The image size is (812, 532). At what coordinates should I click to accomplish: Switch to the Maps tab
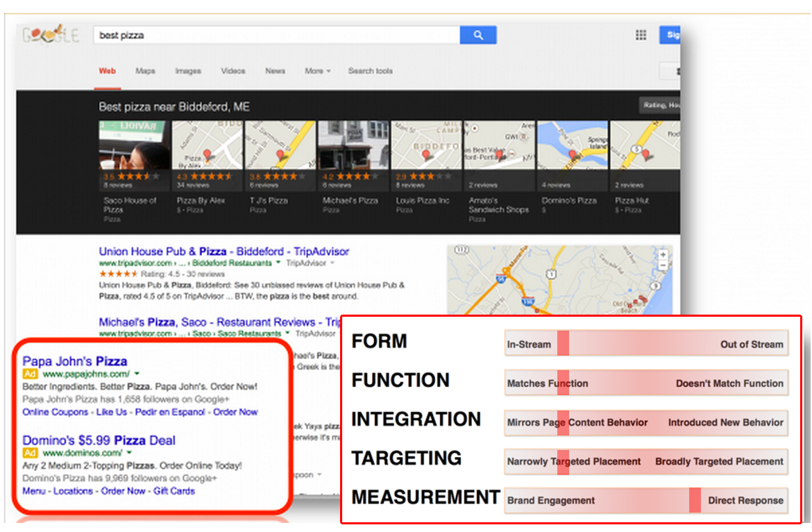pos(144,71)
